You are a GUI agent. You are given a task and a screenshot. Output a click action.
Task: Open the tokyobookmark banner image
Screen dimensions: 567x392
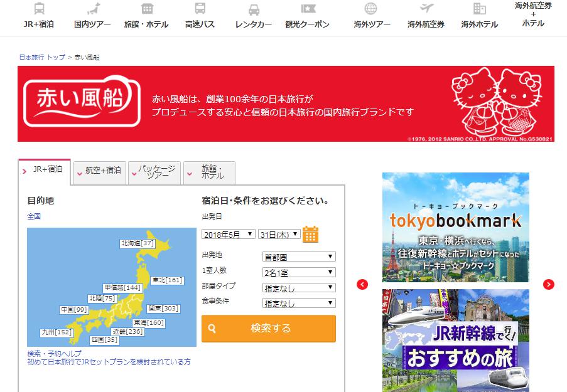coord(455,228)
